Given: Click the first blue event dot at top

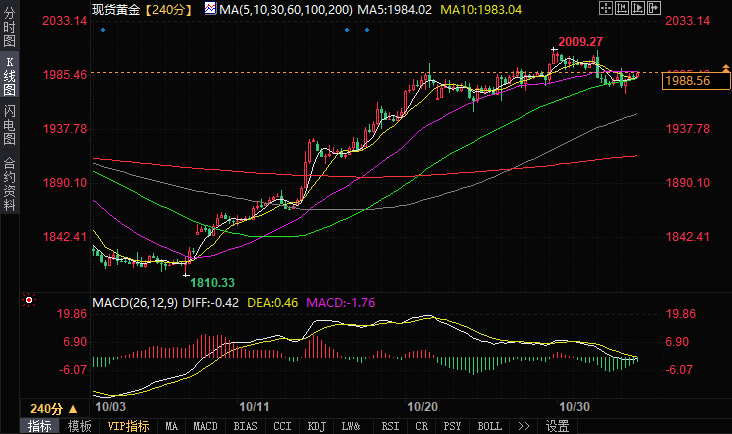Looking at the screenshot, I should tap(103, 30).
